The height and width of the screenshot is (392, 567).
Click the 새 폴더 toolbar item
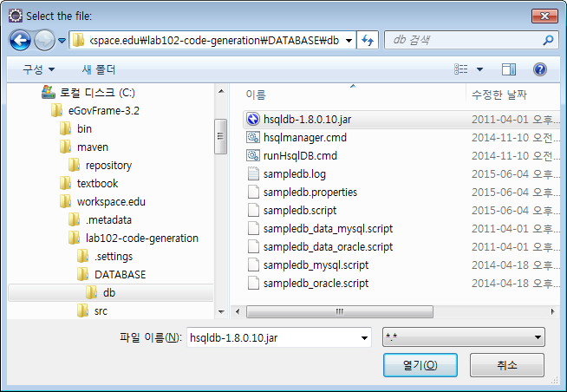(98, 69)
